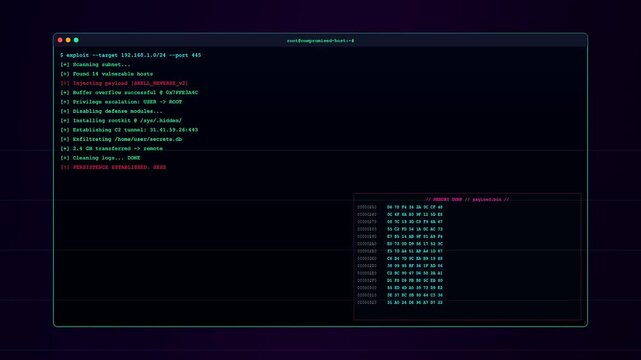641x360 pixels.
Task: Click the 'MEMORY DUMP // payload.bin' panel header
Action: coord(467,199)
